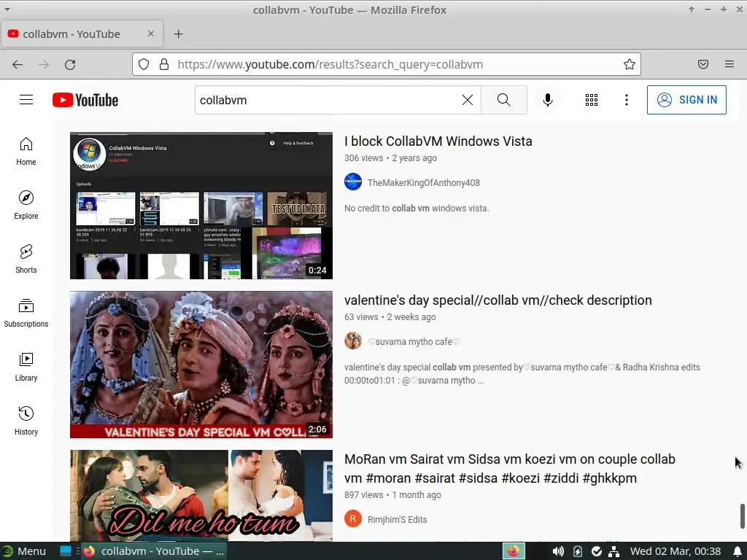Start voice search with microphone icon
Viewport: 747px width, 560px height.
point(547,100)
